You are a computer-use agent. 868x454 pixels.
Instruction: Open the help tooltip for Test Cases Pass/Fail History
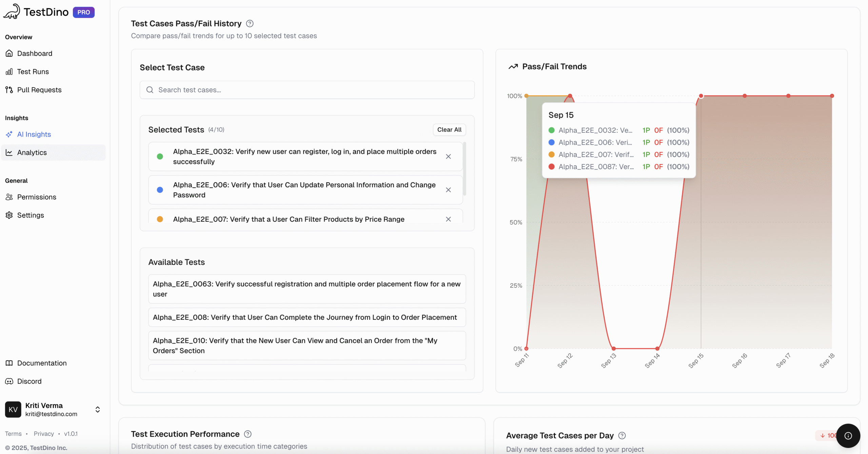coord(250,23)
